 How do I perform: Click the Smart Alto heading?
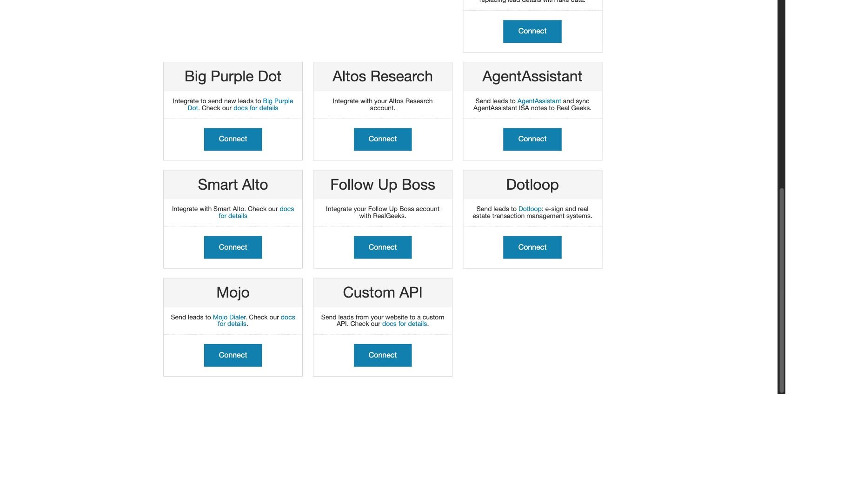tap(233, 185)
